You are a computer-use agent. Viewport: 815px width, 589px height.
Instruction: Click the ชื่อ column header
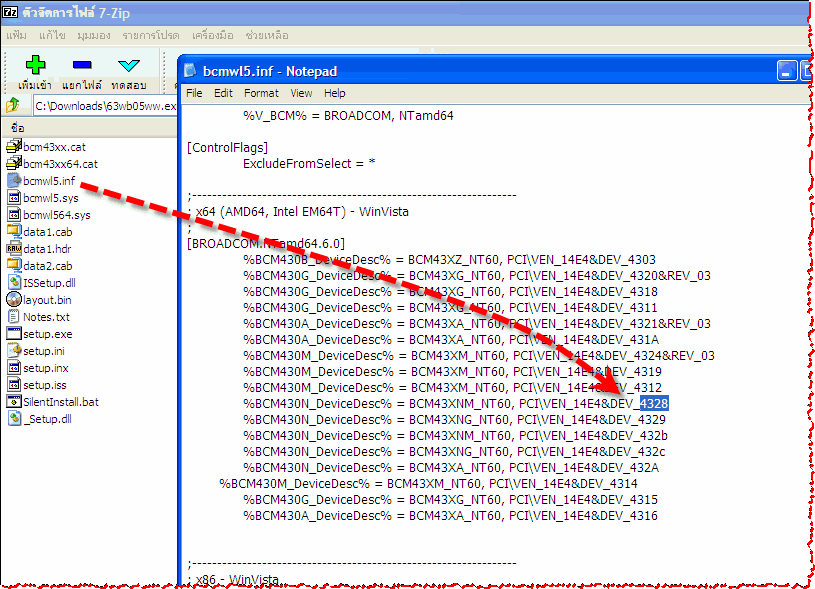(x=18, y=128)
